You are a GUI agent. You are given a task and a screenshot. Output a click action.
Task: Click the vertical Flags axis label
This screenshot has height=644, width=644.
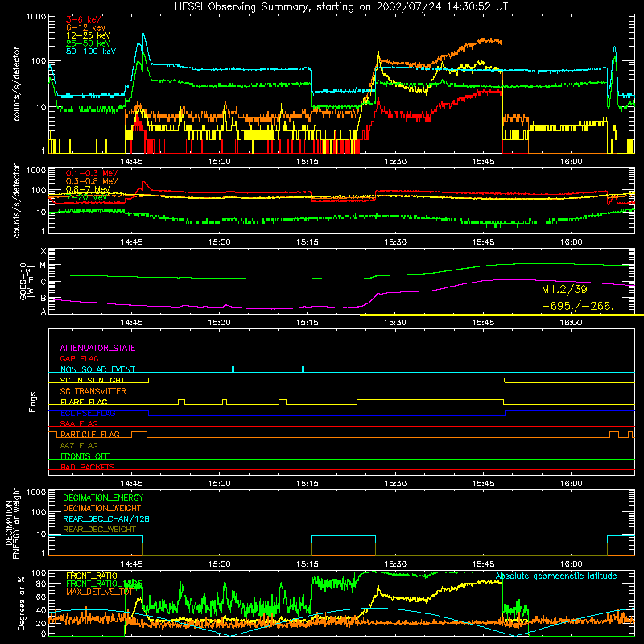click(x=33, y=402)
